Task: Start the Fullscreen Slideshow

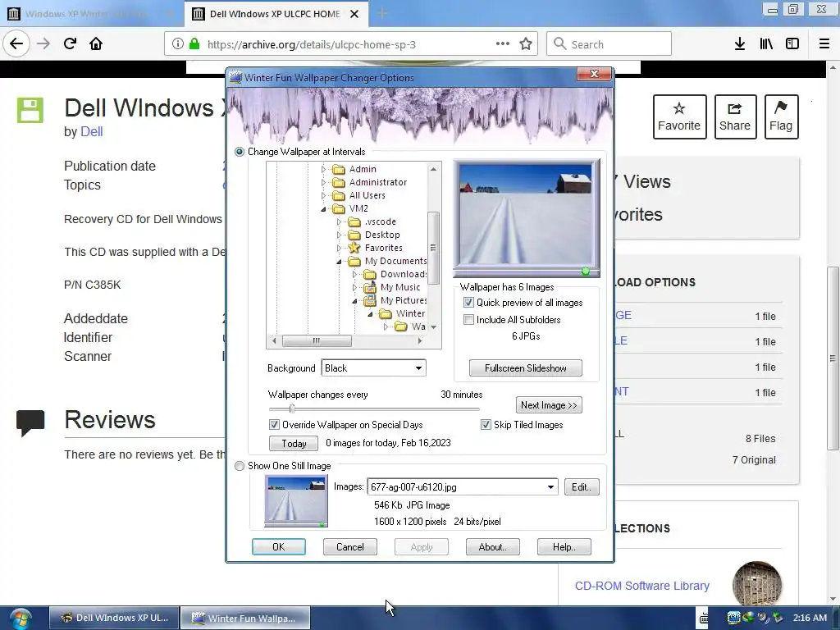Action: (526, 368)
